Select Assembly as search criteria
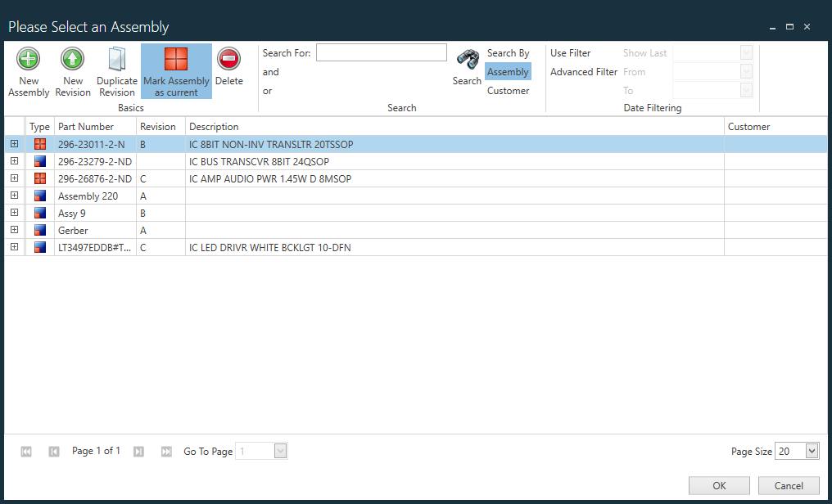The width and height of the screenshot is (832, 504). pos(508,71)
